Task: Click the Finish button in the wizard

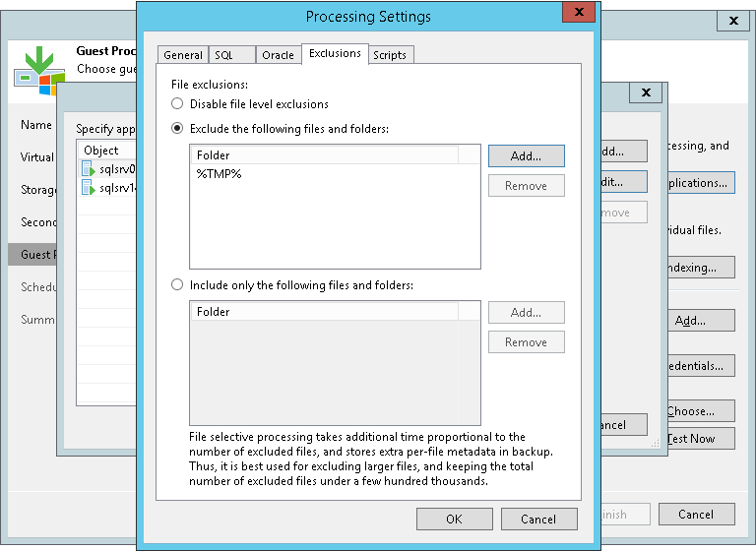Action: point(625,515)
